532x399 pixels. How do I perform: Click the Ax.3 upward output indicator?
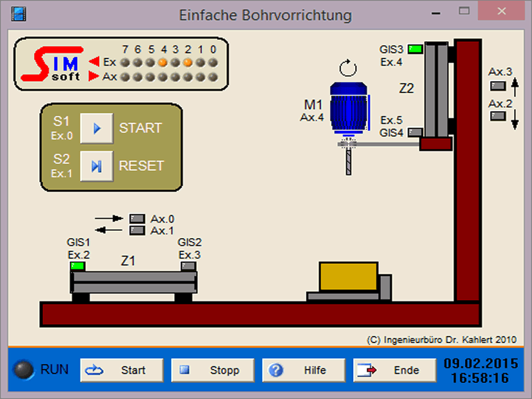point(497,86)
